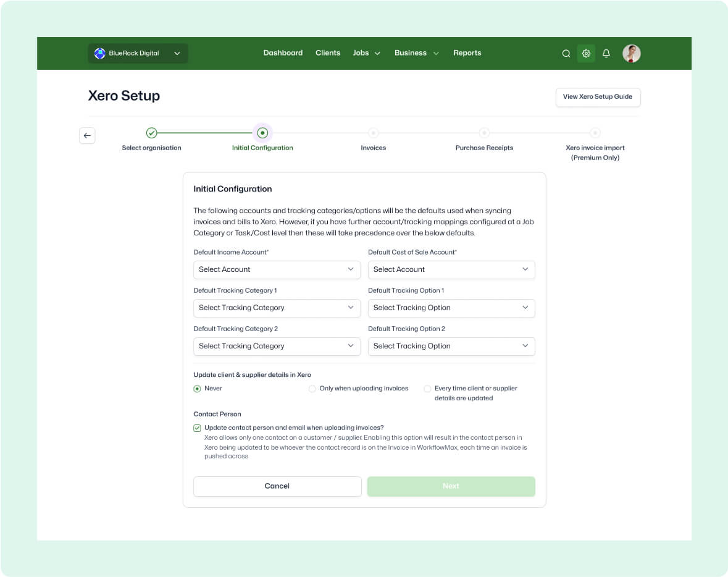Click the completed Select organisation step circle
Viewport: 728px width, 577px height.
pos(151,133)
